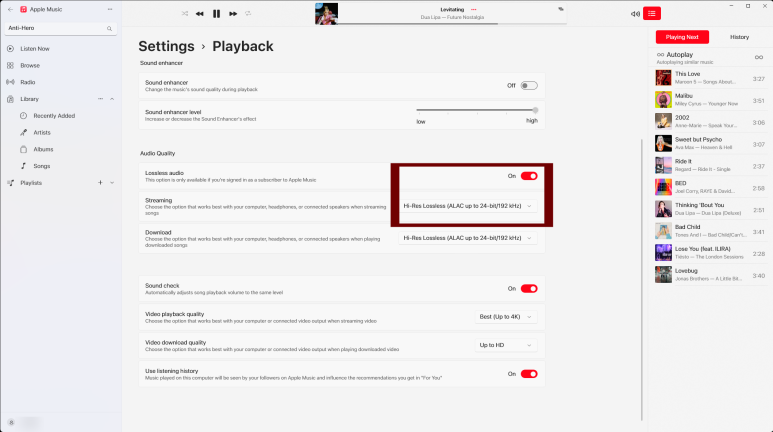This screenshot has width=773, height=432.
Task: Click the Levitating song title
Action: [452, 9]
